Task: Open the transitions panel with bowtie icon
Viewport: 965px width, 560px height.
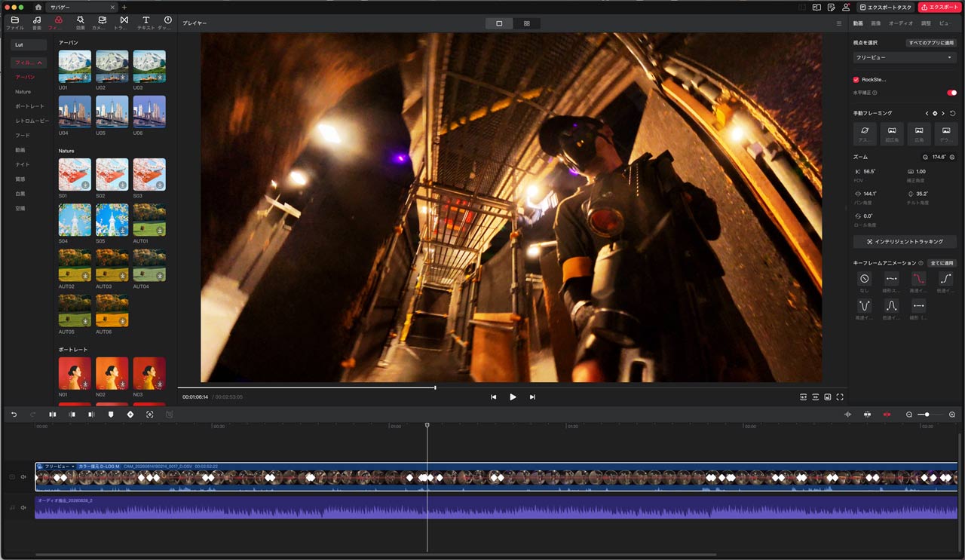Action: click(124, 23)
